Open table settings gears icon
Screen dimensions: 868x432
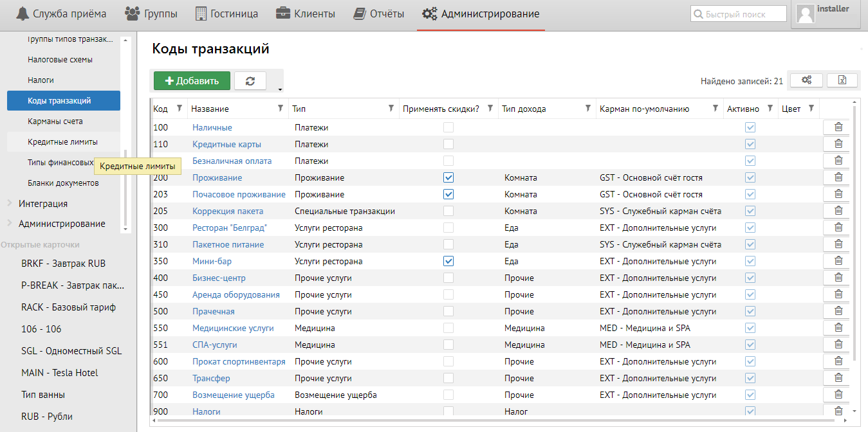point(806,80)
